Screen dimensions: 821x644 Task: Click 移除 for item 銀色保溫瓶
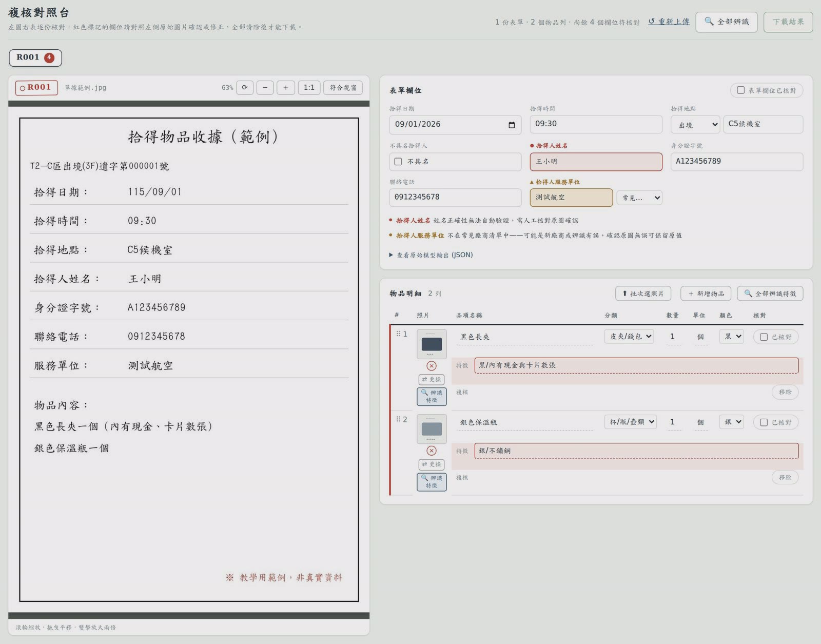coord(785,477)
